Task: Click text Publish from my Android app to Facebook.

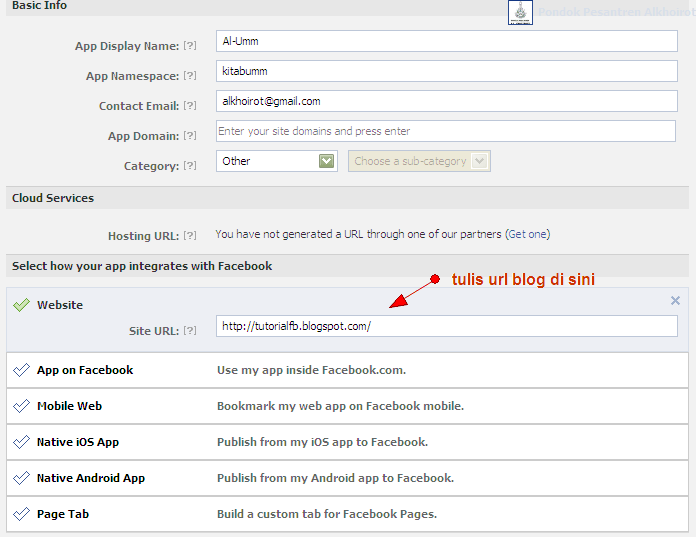Action: 335,478
